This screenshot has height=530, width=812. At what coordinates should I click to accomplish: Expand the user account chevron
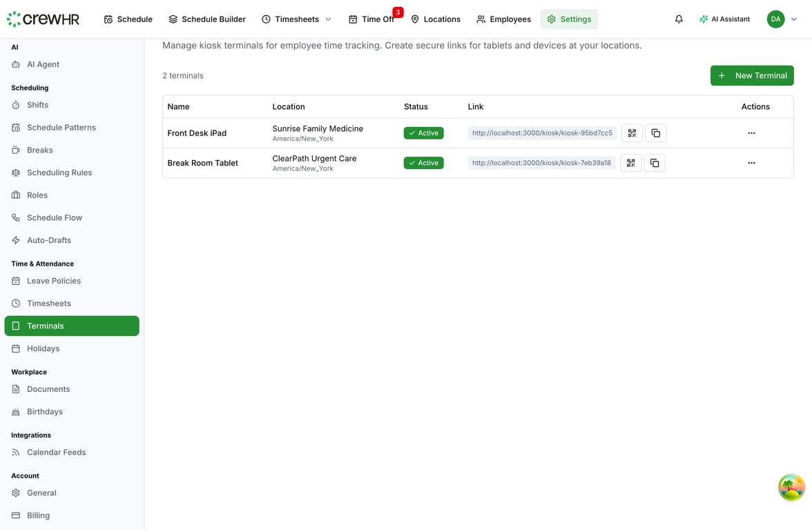[794, 19]
